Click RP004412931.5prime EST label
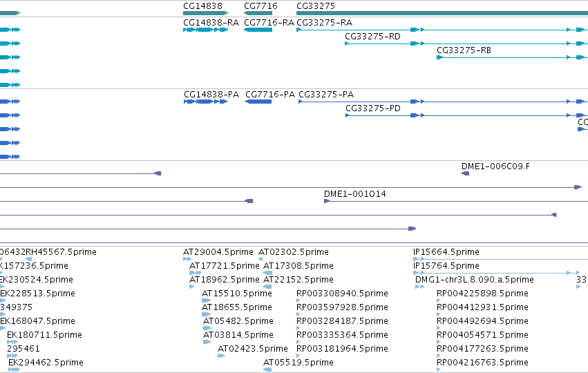The width and height of the screenshot is (588, 373). (482, 307)
